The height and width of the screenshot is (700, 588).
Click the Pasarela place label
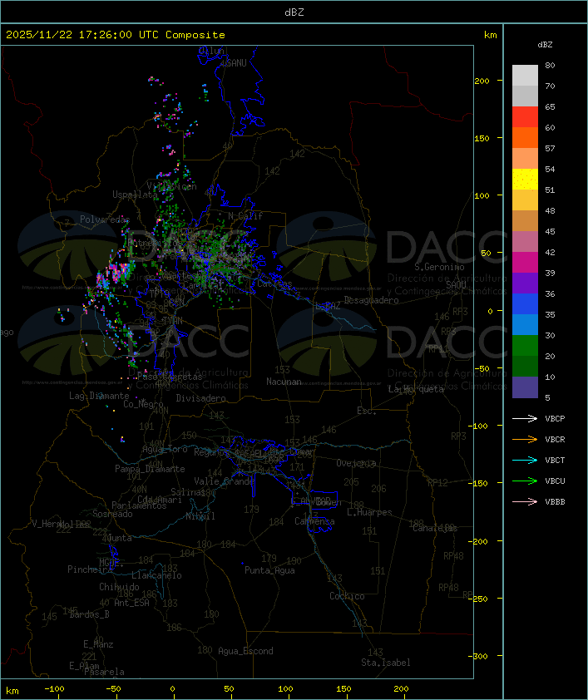click(104, 672)
